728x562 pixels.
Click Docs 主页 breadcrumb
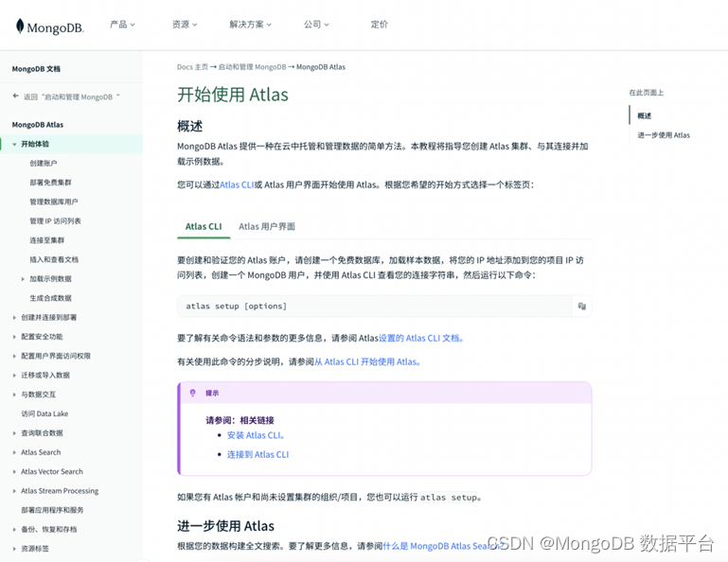click(x=192, y=67)
